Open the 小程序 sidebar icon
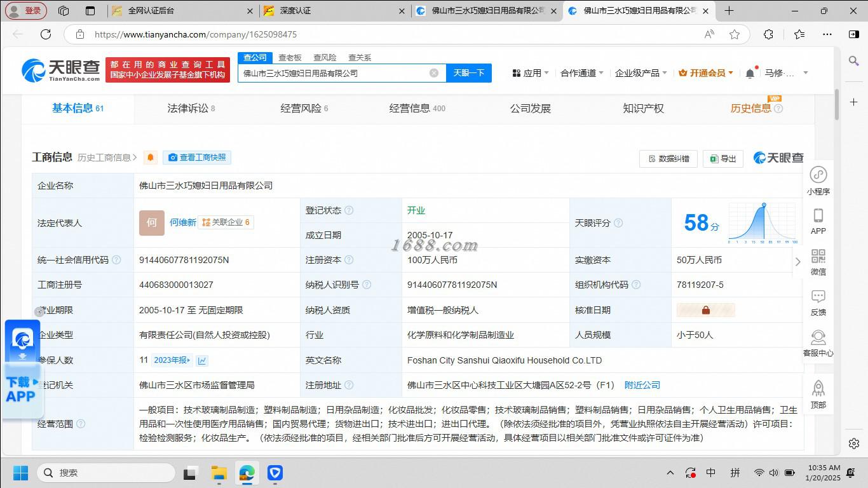The image size is (868, 488). point(818,180)
